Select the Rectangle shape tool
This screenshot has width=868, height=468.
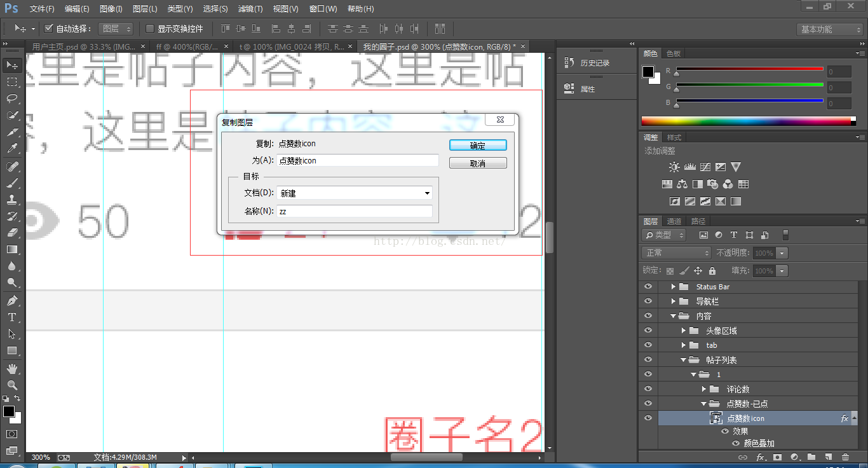point(12,350)
